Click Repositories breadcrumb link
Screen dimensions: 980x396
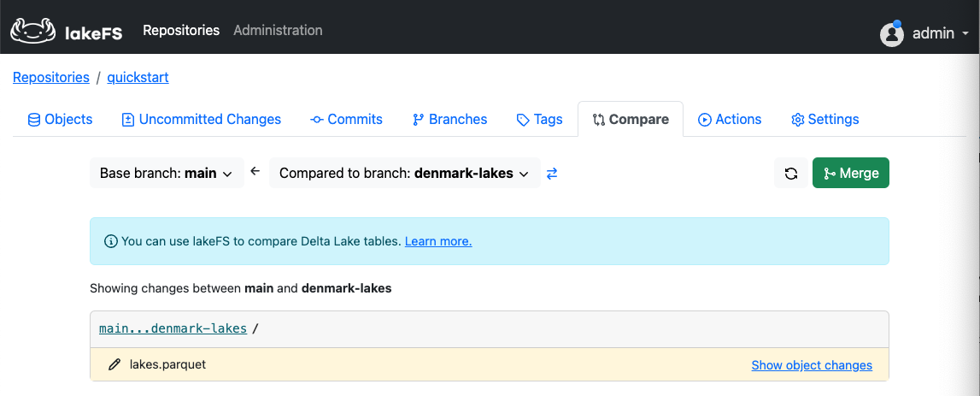click(51, 78)
